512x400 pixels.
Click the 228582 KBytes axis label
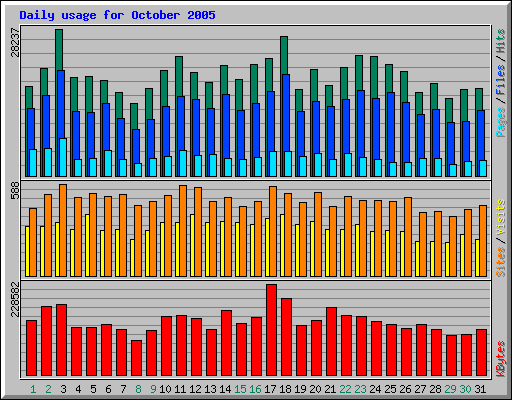point(15,299)
